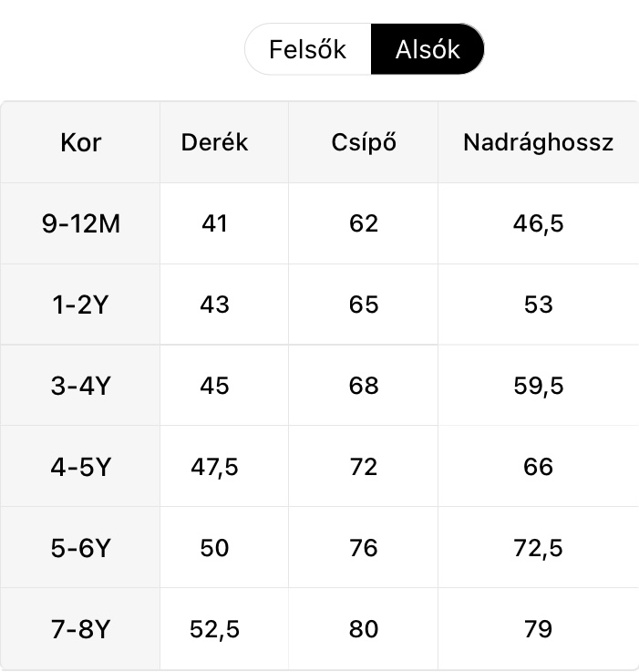This screenshot has height=672, width=639.
Task: Click the Nadrághossz value 79 for 7-8Y
Action: (x=538, y=629)
